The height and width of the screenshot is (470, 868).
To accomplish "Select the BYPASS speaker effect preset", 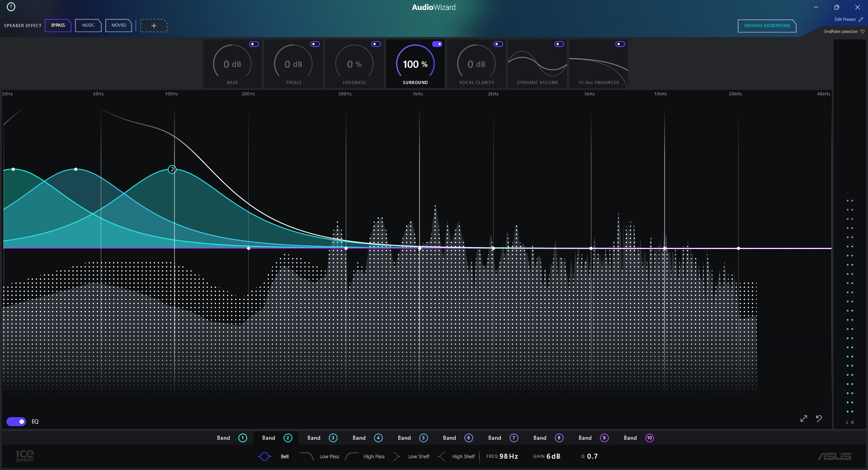I will [x=58, y=25].
